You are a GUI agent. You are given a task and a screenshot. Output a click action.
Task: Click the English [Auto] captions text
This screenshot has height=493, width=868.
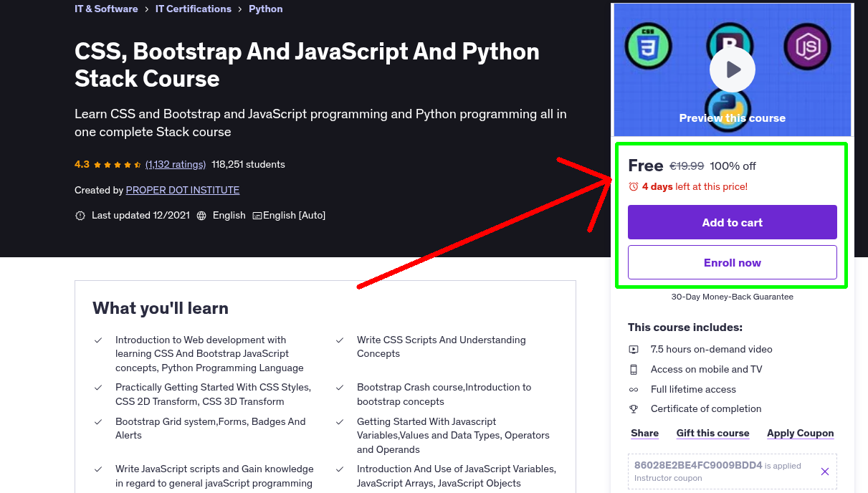(294, 216)
